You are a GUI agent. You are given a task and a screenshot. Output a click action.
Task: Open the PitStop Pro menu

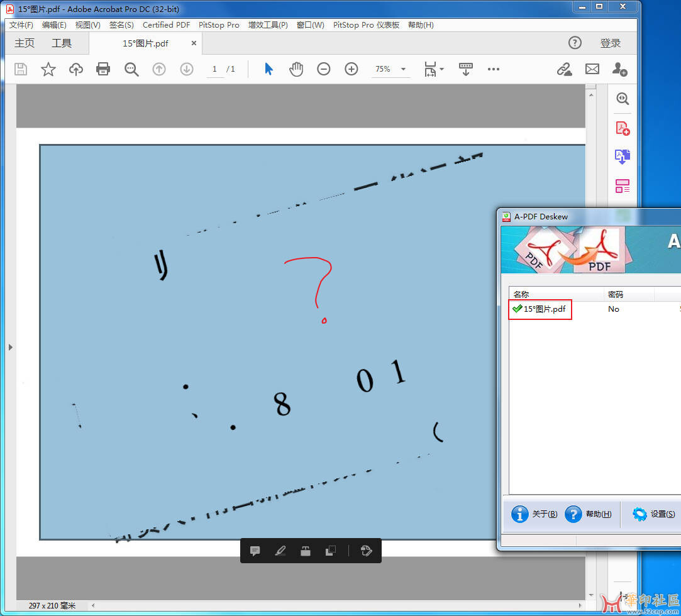coord(219,25)
